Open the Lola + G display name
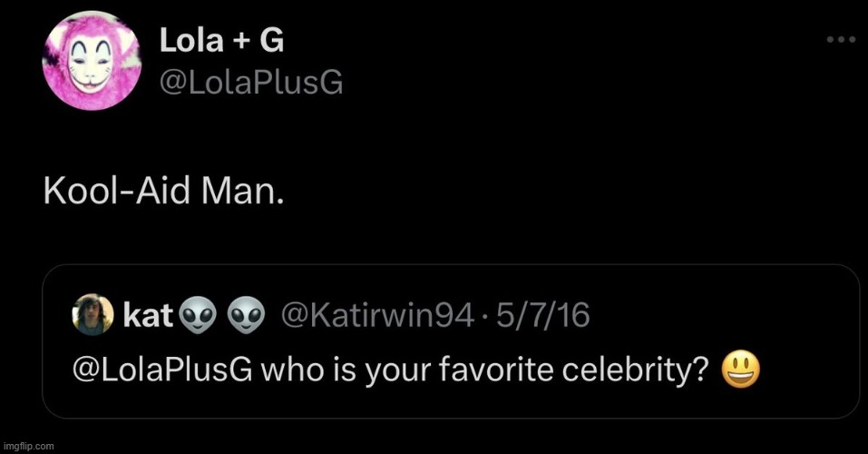868x454 pixels. (224, 41)
